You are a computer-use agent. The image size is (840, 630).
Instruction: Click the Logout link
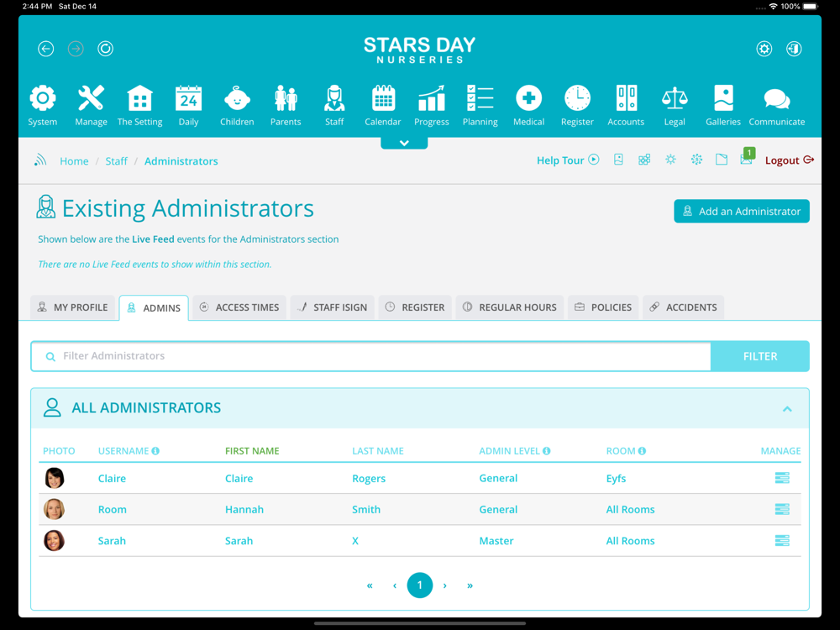[x=790, y=160]
